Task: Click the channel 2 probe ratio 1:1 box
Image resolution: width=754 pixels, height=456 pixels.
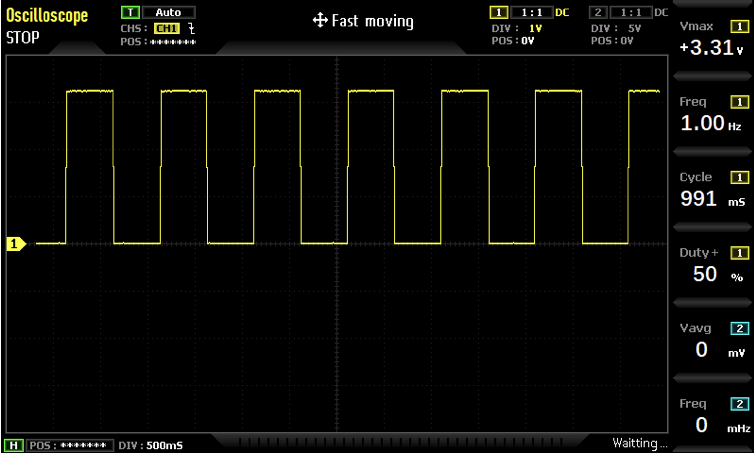Action: pos(631,13)
